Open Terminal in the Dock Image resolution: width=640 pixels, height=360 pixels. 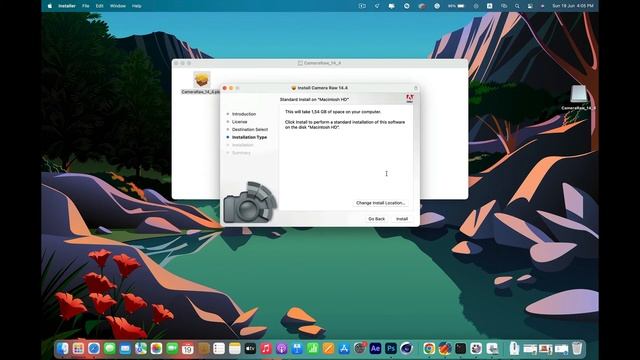pyautogui.click(x=460, y=348)
